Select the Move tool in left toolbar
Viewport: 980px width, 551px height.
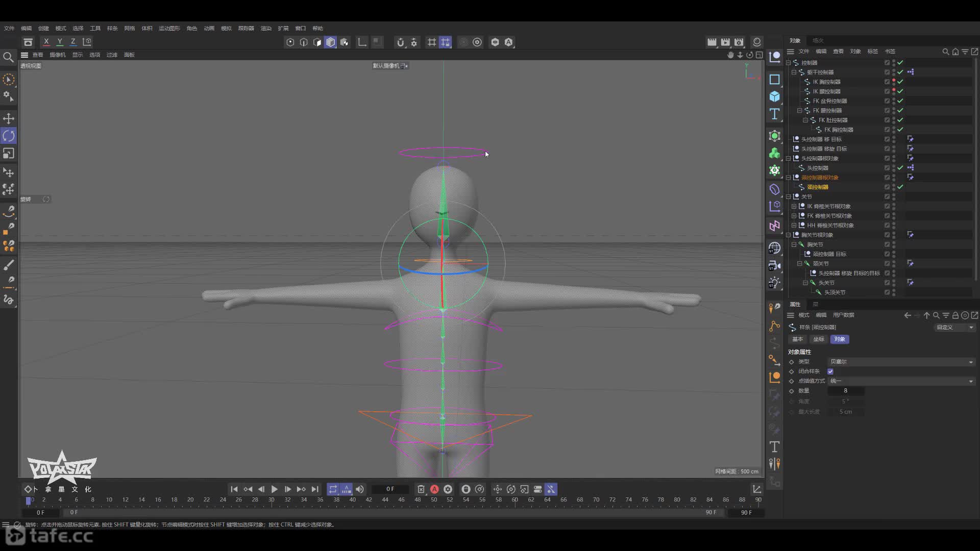9,118
